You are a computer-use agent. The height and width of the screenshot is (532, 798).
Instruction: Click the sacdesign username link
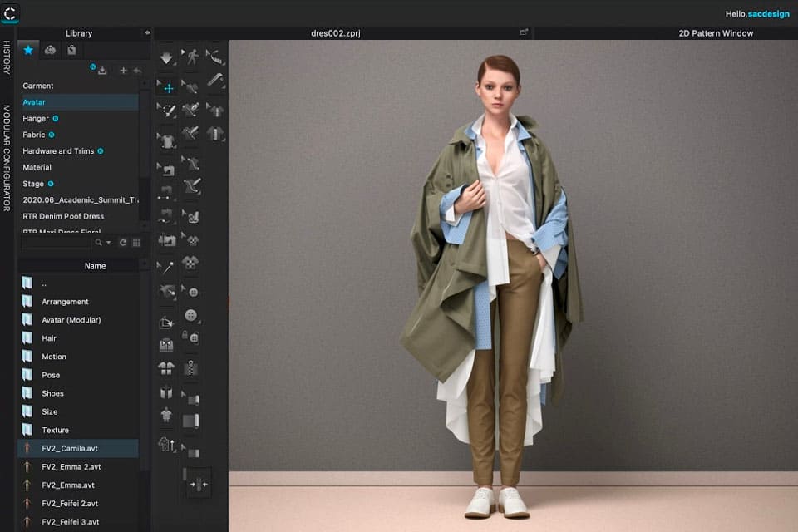[x=768, y=14]
